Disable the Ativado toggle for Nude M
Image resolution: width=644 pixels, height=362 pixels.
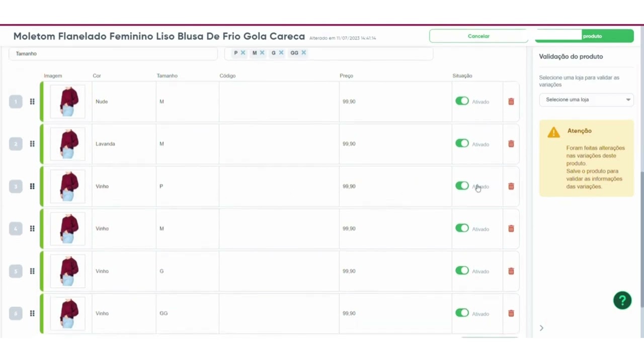462,101
